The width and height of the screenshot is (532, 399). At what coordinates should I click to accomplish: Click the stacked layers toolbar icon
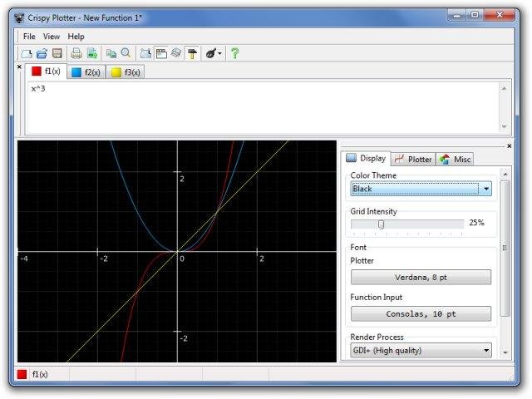(x=177, y=54)
